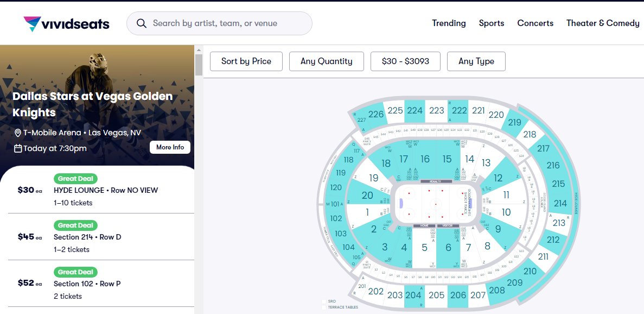
Task: Select the $30 HYDE LOUNGE listing
Action: click(x=98, y=191)
